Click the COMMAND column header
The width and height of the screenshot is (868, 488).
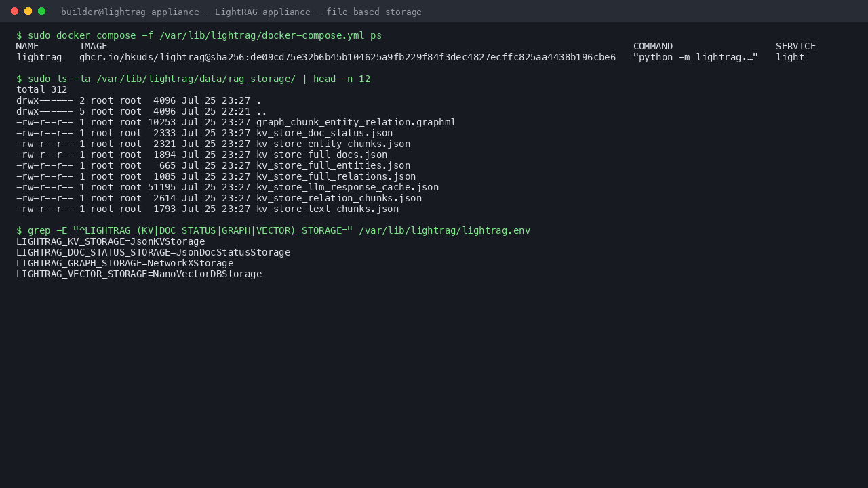(x=653, y=46)
